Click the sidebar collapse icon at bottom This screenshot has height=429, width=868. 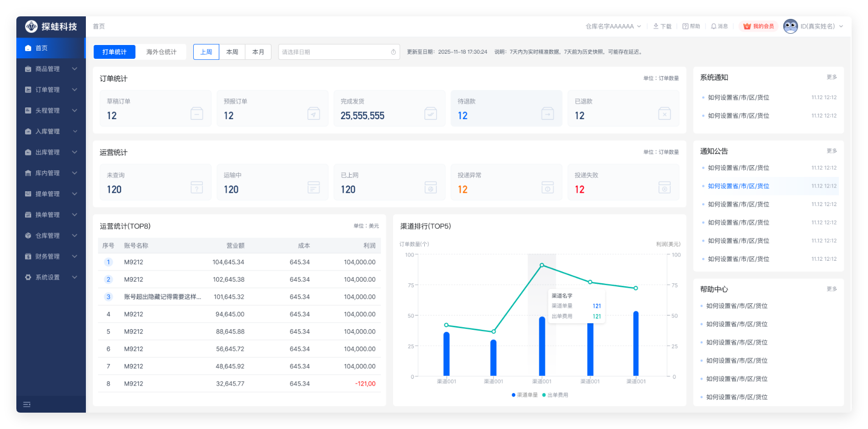coord(27,404)
